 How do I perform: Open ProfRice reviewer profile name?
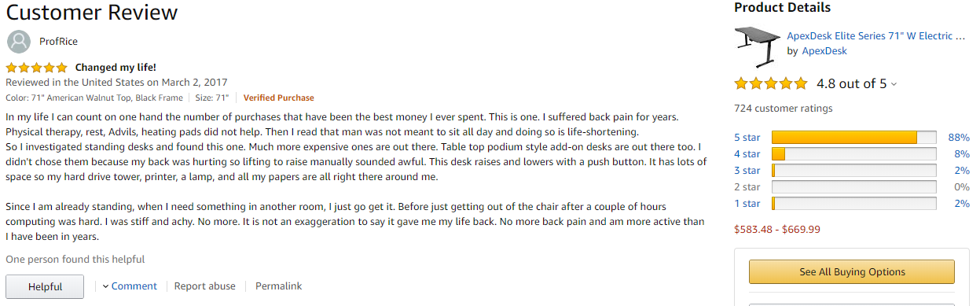click(58, 42)
